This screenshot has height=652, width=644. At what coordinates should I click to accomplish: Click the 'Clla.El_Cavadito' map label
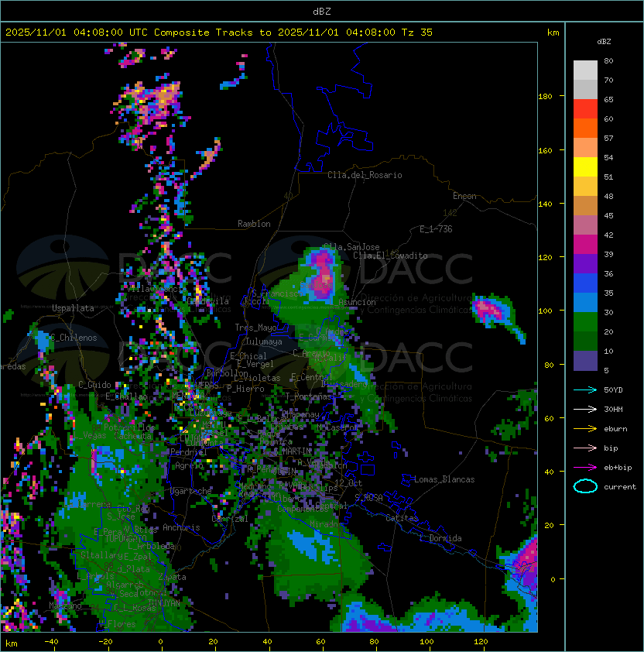[x=390, y=256]
